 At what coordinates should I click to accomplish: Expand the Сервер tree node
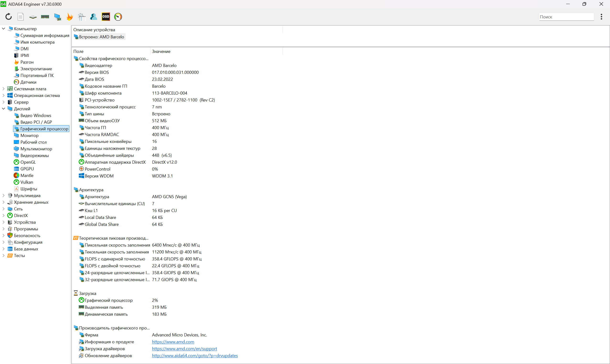3,102
